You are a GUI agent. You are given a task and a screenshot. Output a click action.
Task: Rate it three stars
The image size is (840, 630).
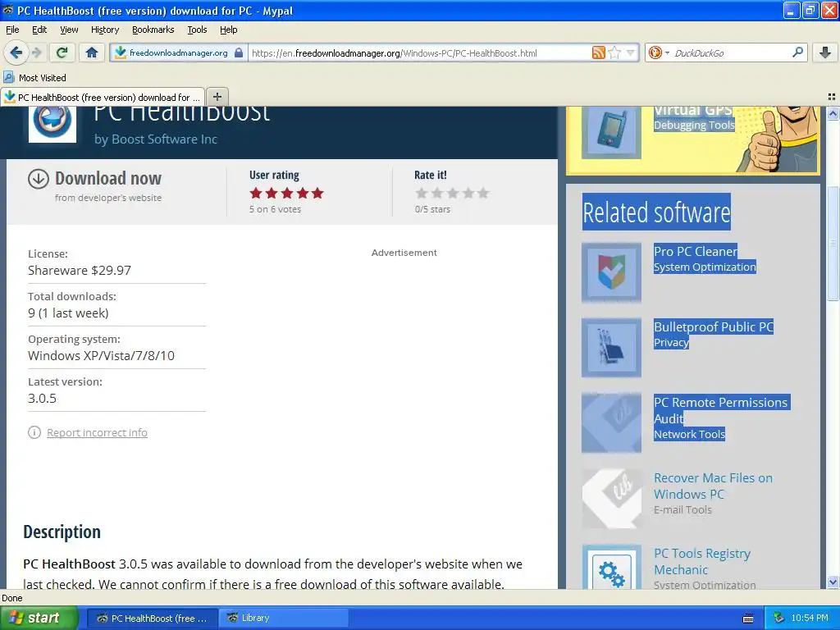point(453,193)
